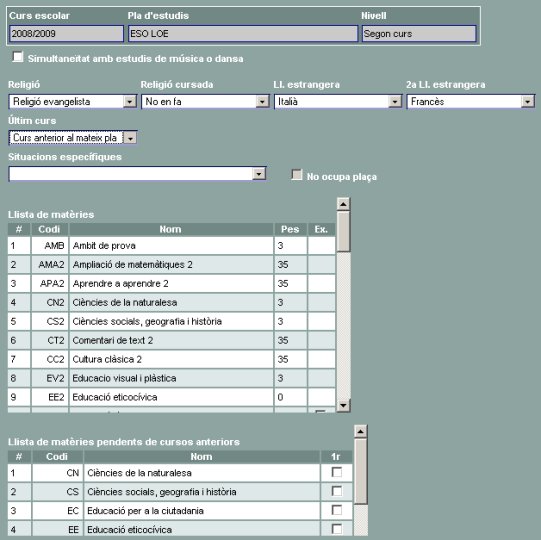The width and height of the screenshot is (541, 540).
Task: Select row Comentari de text 2
Action: tap(171, 341)
